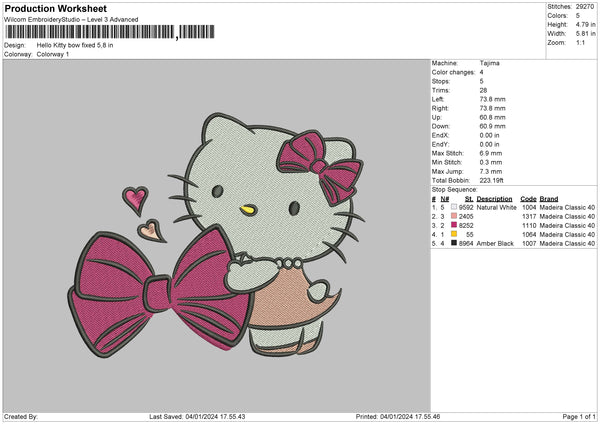The width and height of the screenshot is (600, 424).
Task: Click the Page 1 of 1 footer text
Action: [574, 416]
